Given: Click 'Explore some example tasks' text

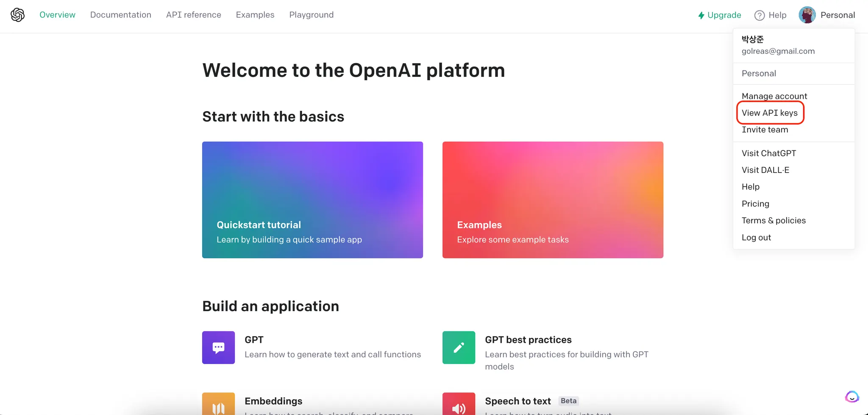Looking at the screenshot, I should coord(513,240).
